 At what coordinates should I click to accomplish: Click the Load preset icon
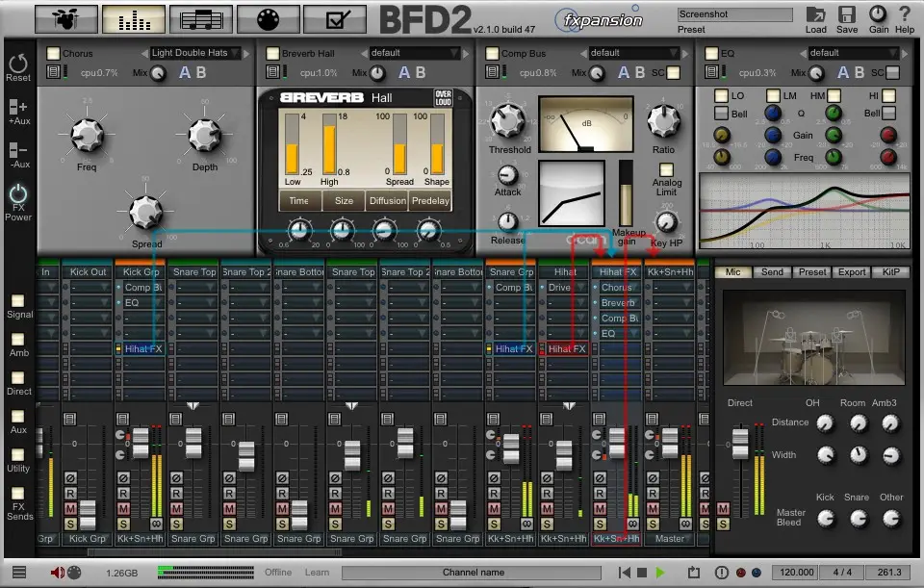point(815,14)
